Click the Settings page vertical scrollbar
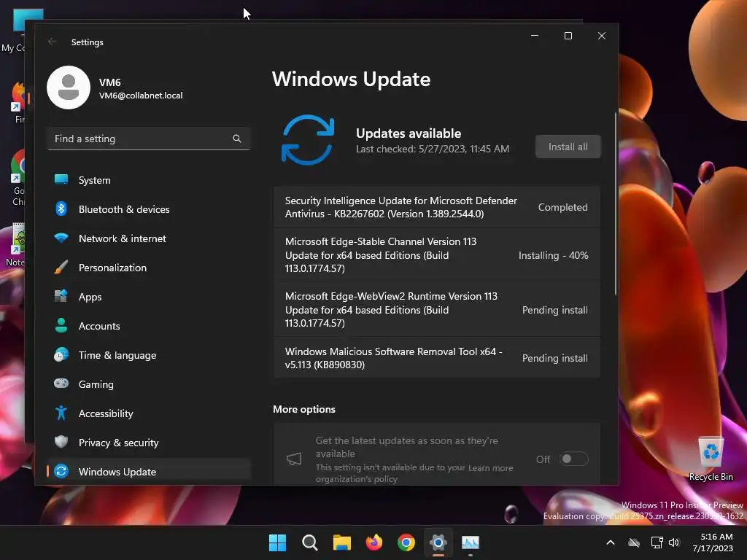The width and height of the screenshot is (747, 560). (x=616, y=204)
